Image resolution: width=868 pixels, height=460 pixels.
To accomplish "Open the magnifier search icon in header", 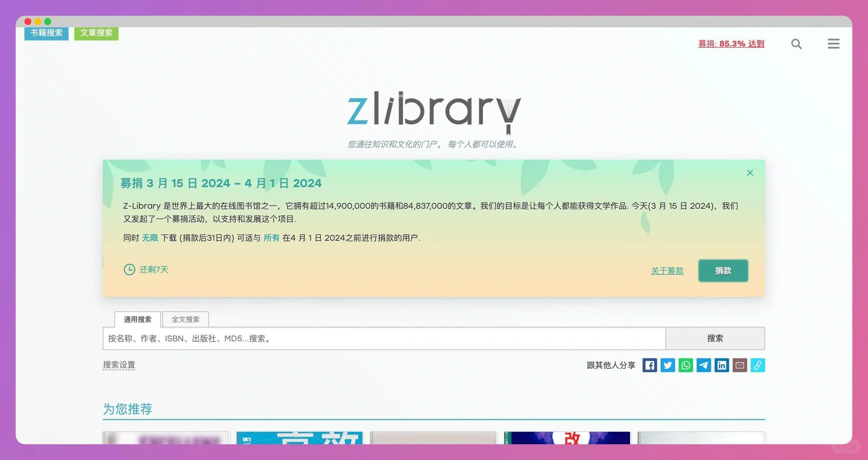I will 796,44.
